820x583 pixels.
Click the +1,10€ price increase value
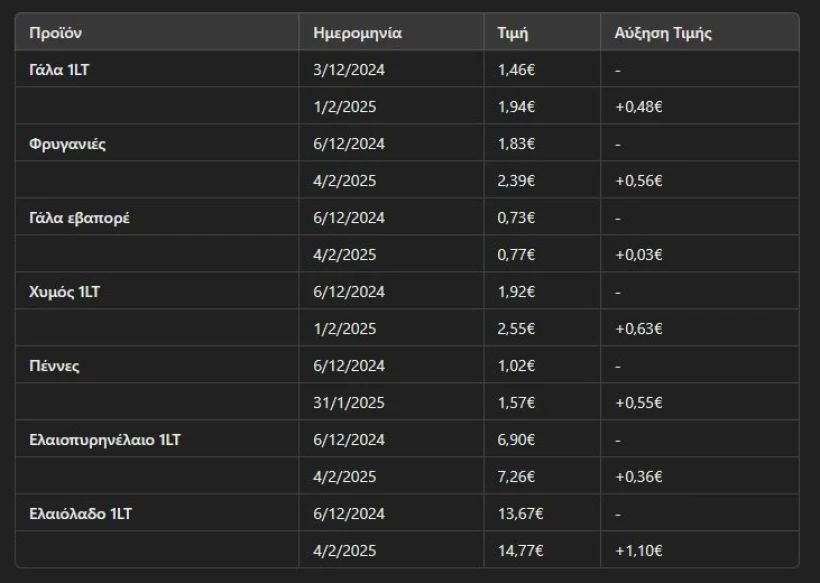click(x=638, y=550)
